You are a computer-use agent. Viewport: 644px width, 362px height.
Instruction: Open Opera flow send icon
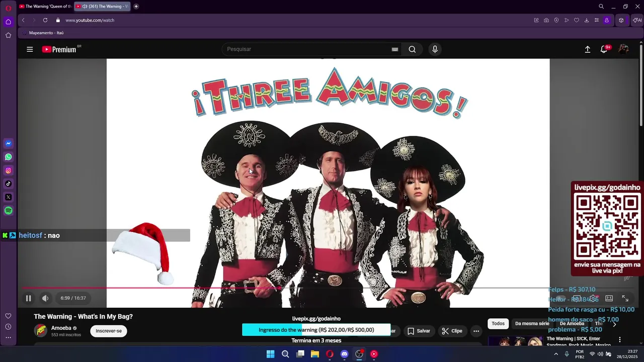[x=567, y=20]
